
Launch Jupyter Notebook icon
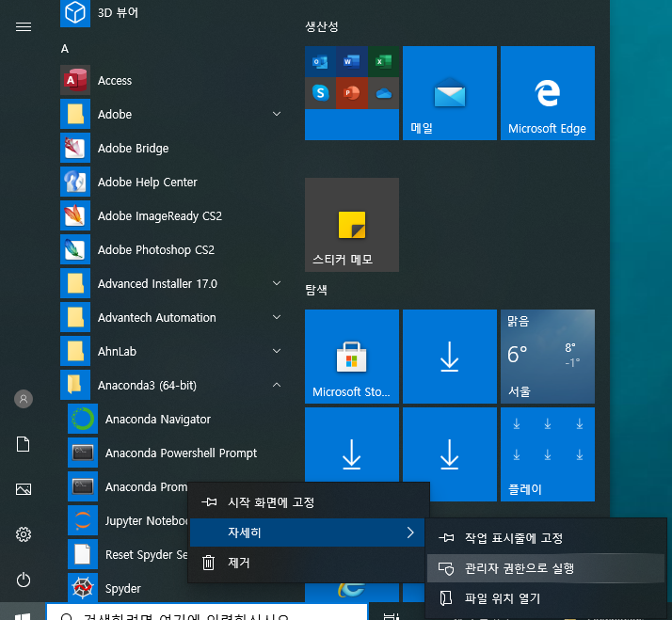[x=83, y=520]
